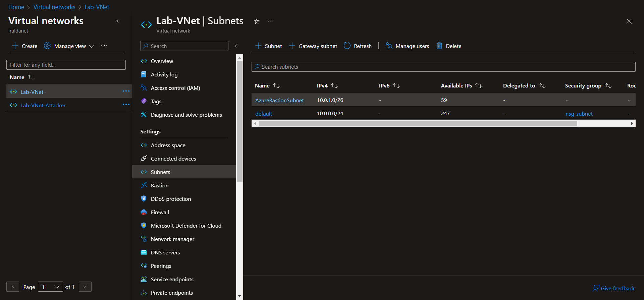Click the Activity log icon

pyautogui.click(x=144, y=74)
